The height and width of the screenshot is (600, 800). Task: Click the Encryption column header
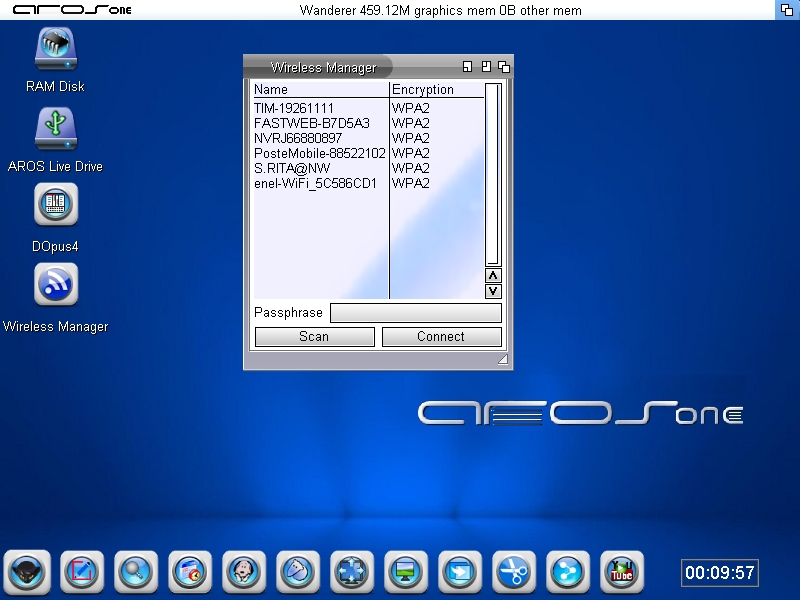point(437,90)
